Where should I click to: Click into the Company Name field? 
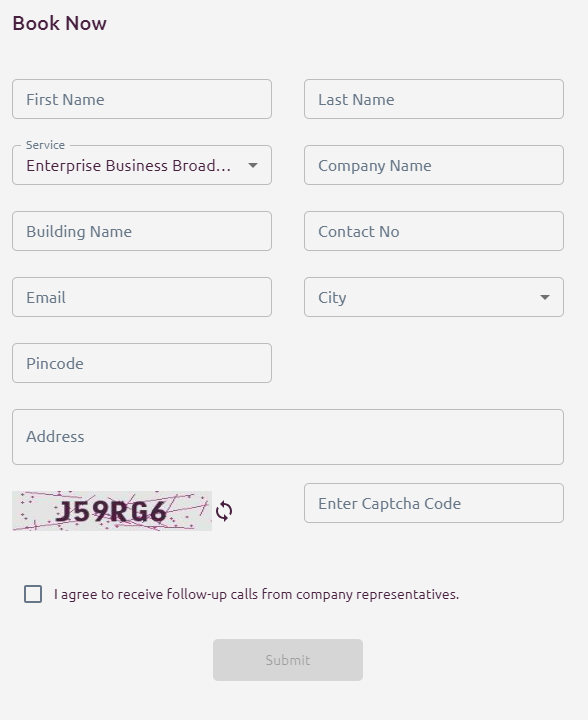click(x=434, y=165)
